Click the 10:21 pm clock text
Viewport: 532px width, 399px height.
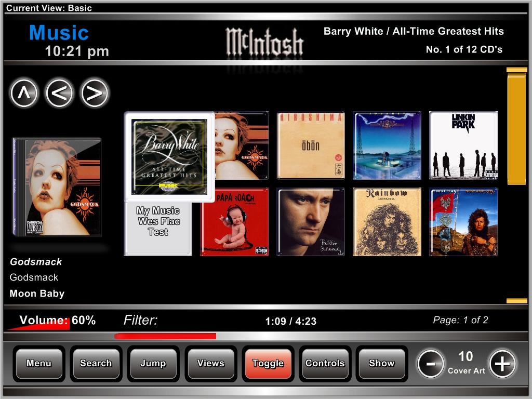[x=77, y=51]
